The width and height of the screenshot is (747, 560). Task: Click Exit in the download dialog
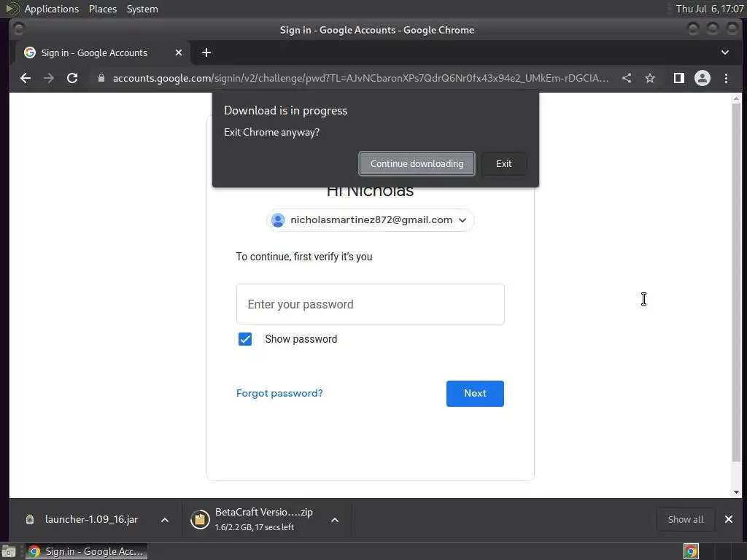pos(503,164)
